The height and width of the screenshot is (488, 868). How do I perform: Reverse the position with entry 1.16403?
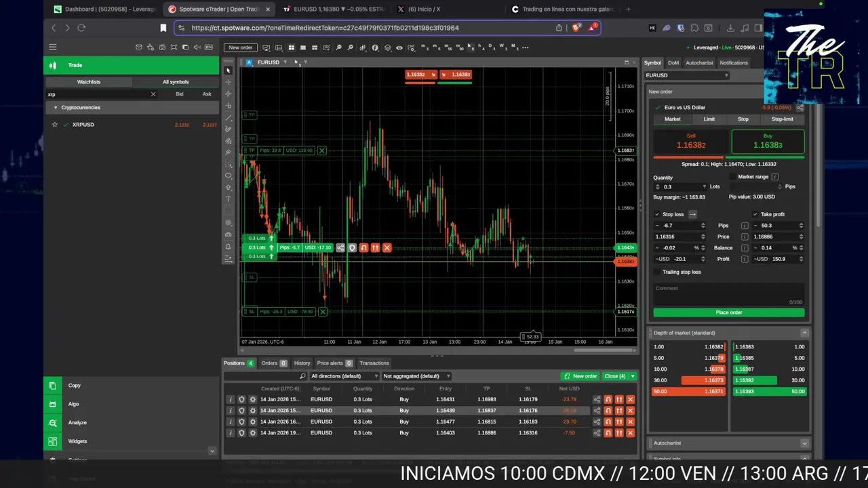608,433
